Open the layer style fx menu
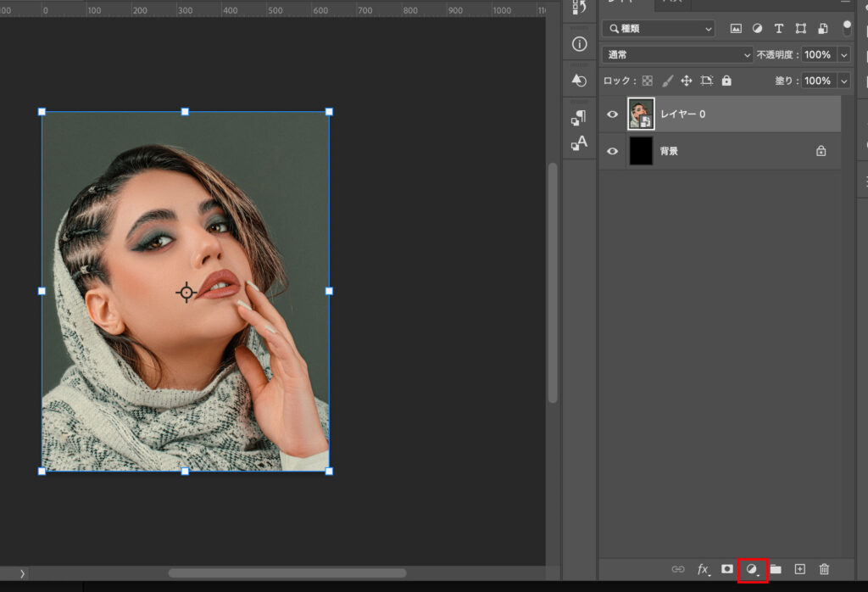Viewport: 868px width, 592px height. coord(703,570)
